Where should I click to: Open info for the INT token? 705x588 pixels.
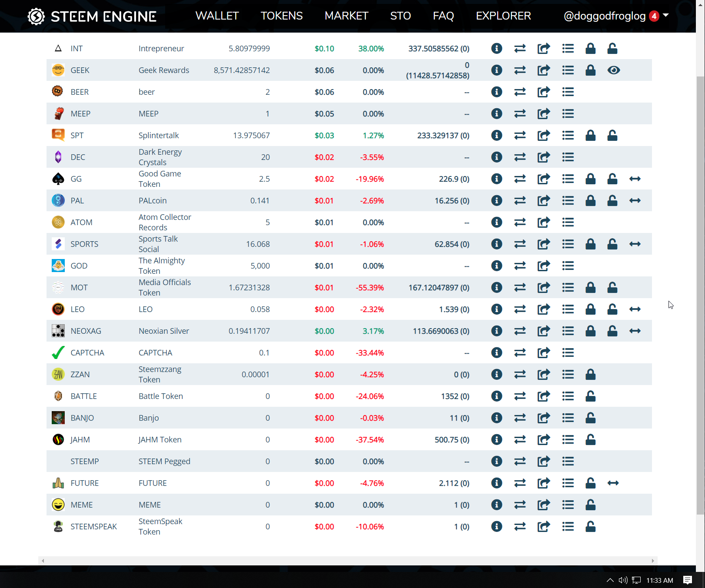click(496, 48)
